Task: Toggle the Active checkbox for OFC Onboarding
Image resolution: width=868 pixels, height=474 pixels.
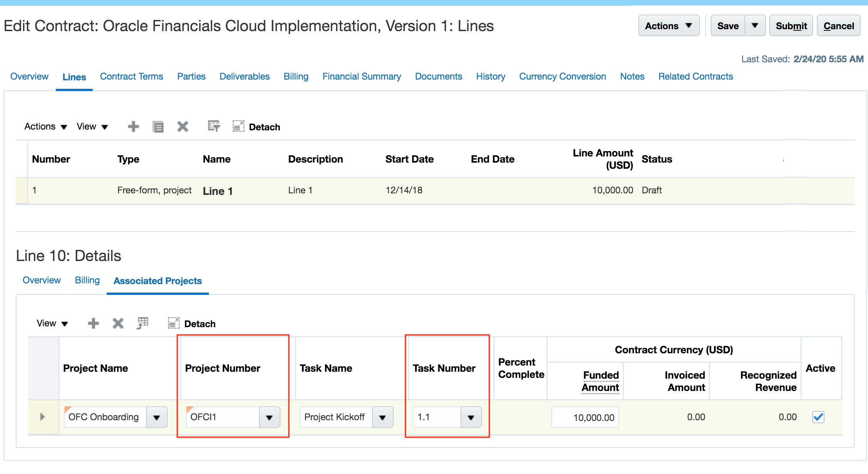Action: (x=818, y=417)
